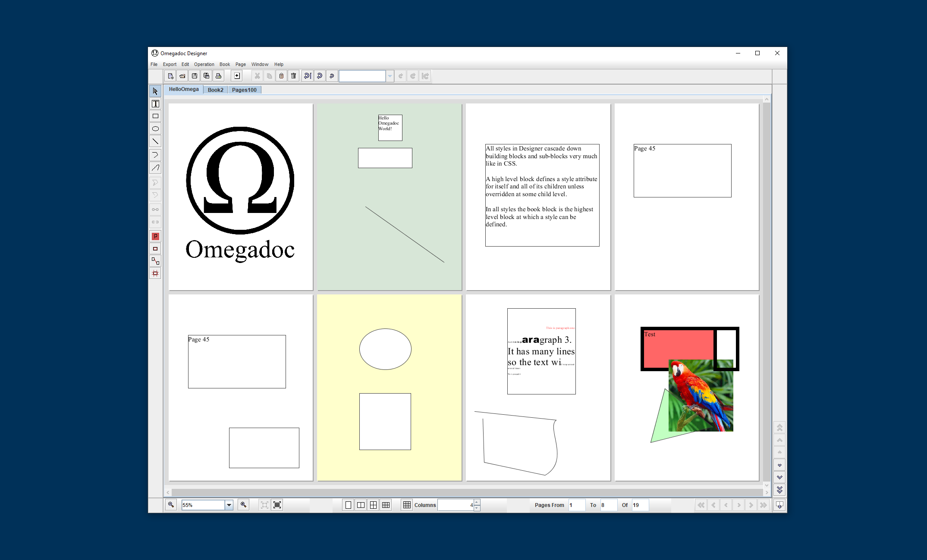Click the zoom-in magnifier icon
This screenshot has height=560, width=927.
[244, 505]
